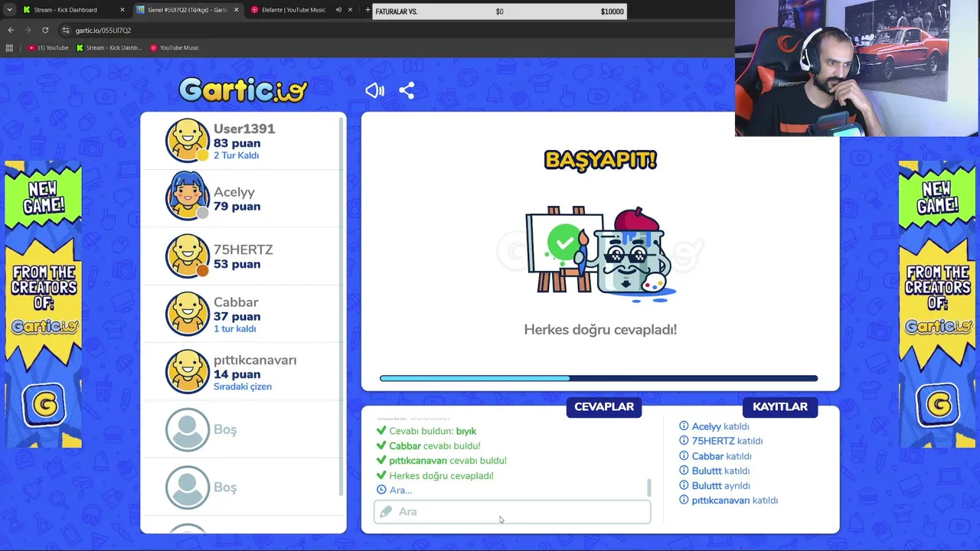This screenshot has width=980, height=551.
Task: Click the '2 Tur Kaldı' status text
Action: click(236, 155)
